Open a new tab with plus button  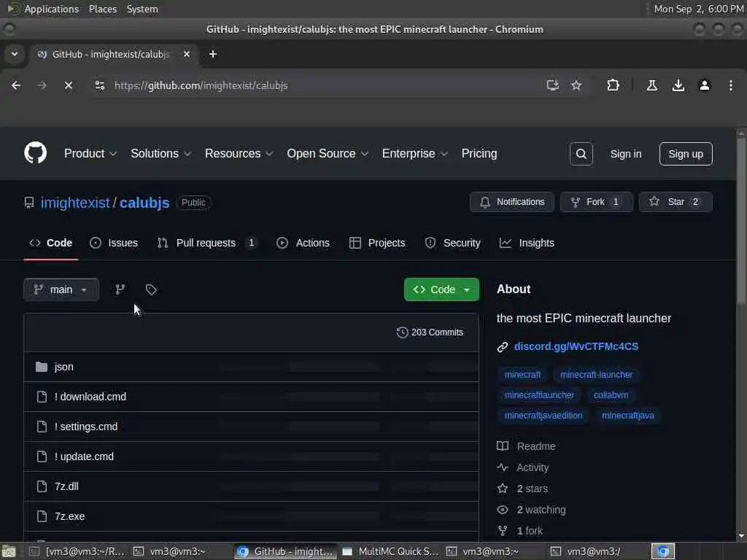(213, 54)
